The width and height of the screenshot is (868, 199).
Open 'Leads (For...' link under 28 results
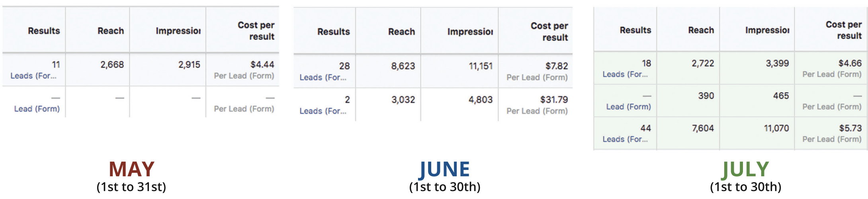[323, 77]
